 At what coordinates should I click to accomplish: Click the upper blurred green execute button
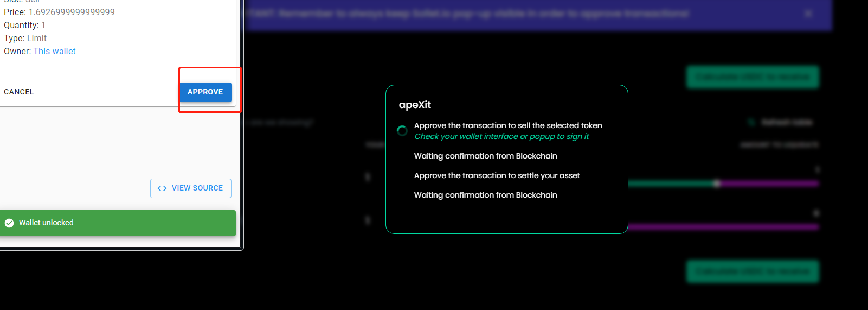[x=753, y=77]
